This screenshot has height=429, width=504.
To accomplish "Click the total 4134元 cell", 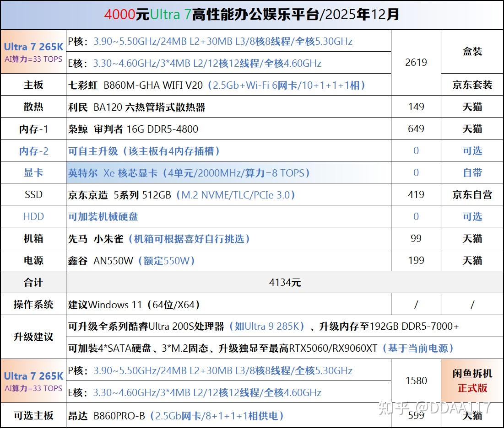I will tap(285, 282).
